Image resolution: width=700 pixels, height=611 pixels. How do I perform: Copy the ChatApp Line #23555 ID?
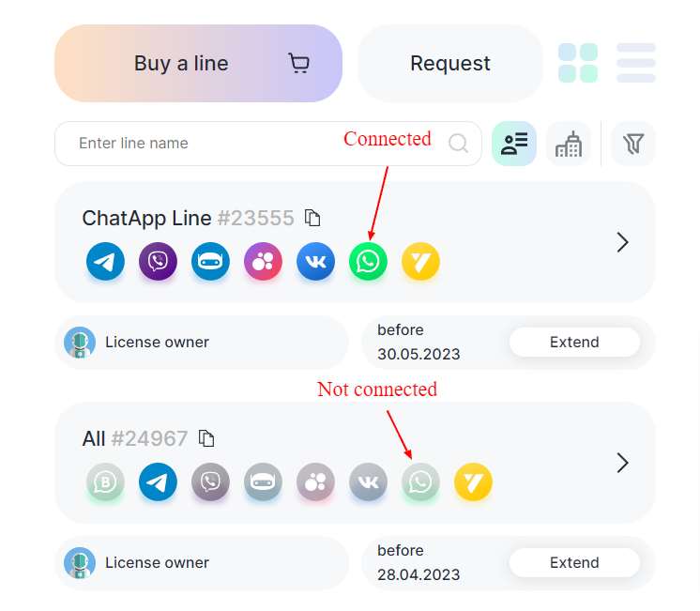(312, 218)
